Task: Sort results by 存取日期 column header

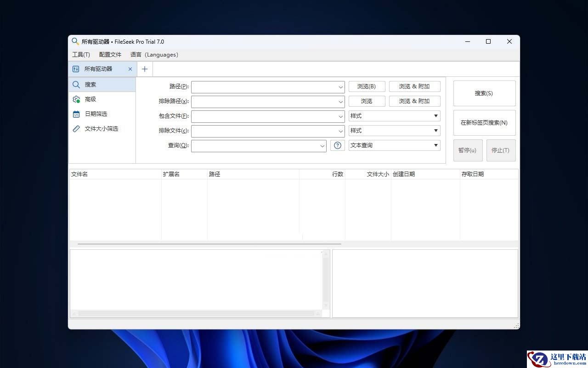Action: pyautogui.click(x=489, y=174)
